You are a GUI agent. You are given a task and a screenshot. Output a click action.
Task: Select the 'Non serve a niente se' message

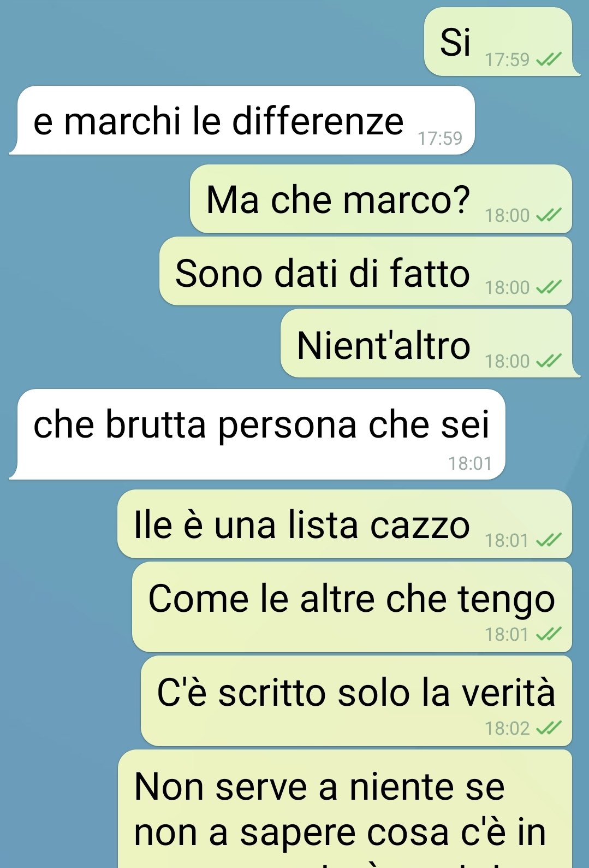tap(345, 809)
